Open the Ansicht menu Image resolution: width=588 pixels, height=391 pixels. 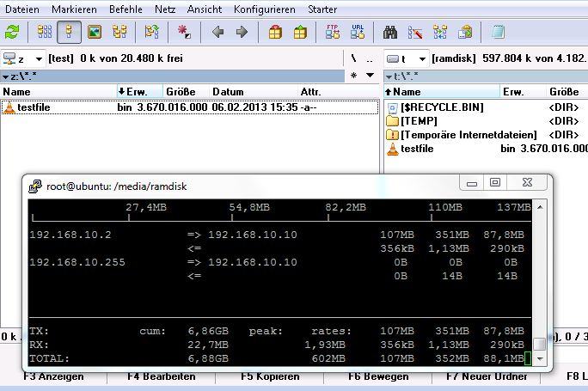coord(205,9)
